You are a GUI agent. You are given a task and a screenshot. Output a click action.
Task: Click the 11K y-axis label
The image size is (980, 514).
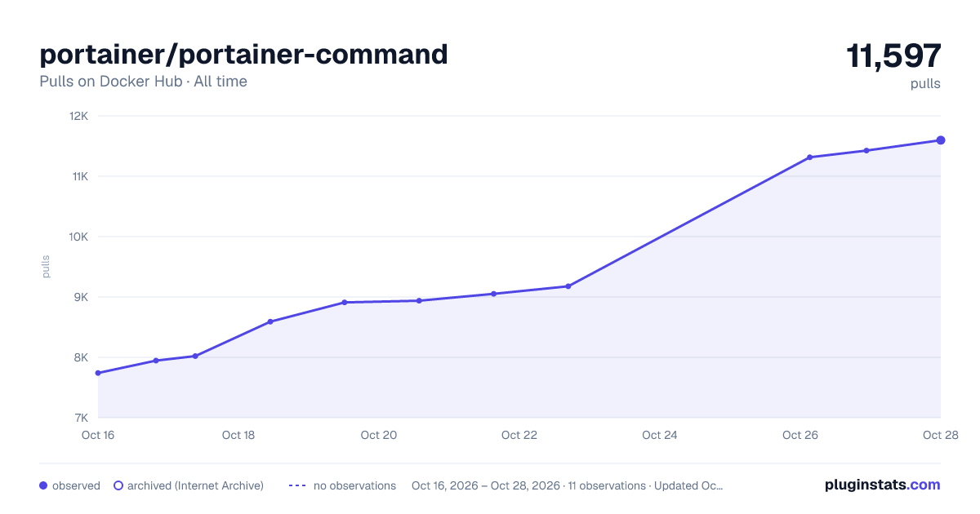pyautogui.click(x=79, y=176)
